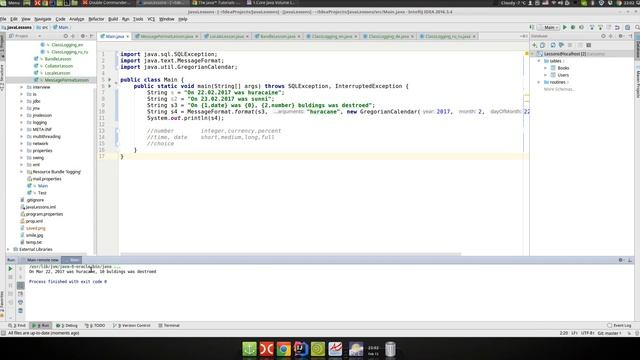Screen dimensions: 640x360
Task: Click the stop icon in Run panel
Action: click(x=10, y=277)
